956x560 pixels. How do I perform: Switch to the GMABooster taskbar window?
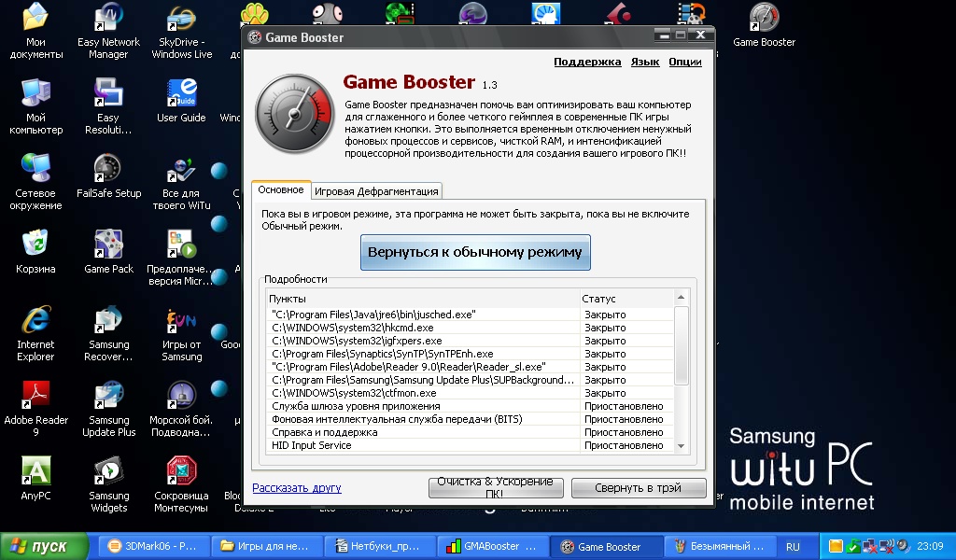493,546
